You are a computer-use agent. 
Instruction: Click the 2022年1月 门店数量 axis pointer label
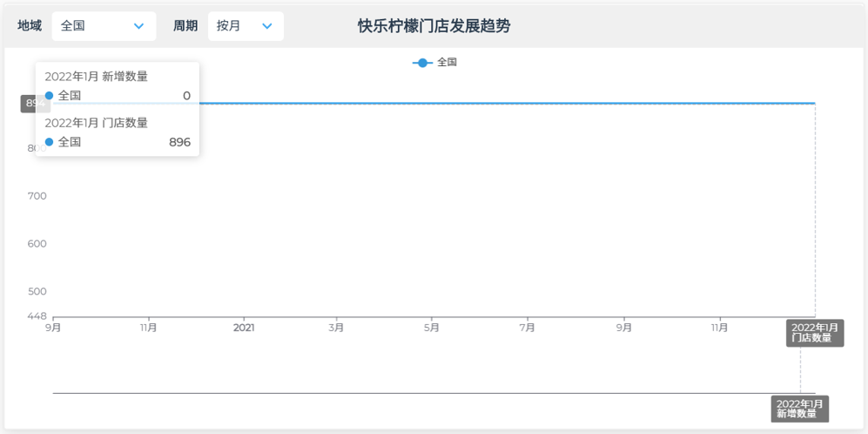click(814, 333)
